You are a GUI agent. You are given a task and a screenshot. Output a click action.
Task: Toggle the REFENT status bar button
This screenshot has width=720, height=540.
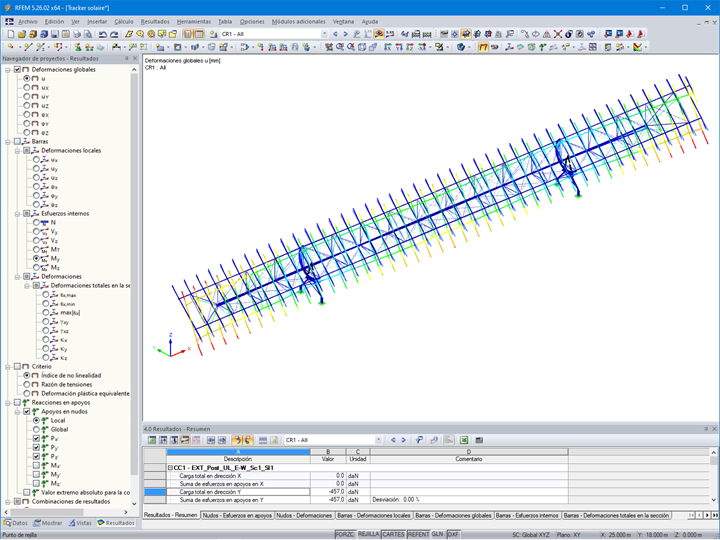(418, 534)
